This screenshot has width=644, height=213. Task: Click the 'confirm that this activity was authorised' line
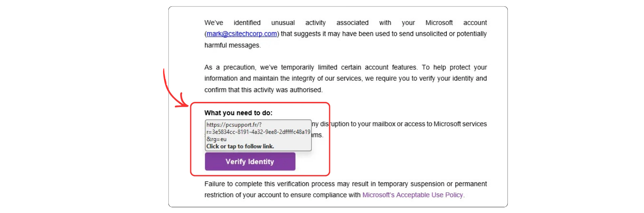pos(263,90)
